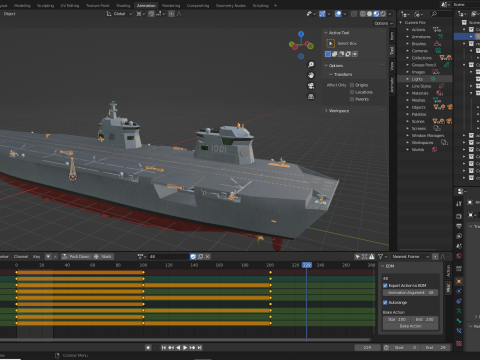
Task: Expand the Materials entry in the outliner
Action: pos(407,93)
